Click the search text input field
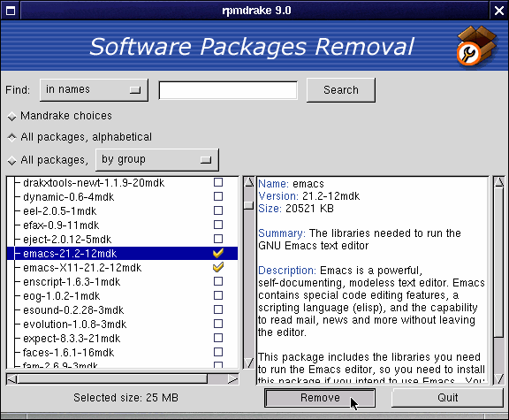The image size is (509, 420). [x=228, y=90]
